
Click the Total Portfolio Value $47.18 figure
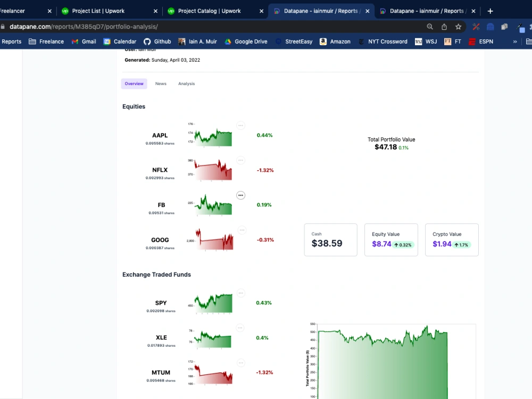coord(386,147)
